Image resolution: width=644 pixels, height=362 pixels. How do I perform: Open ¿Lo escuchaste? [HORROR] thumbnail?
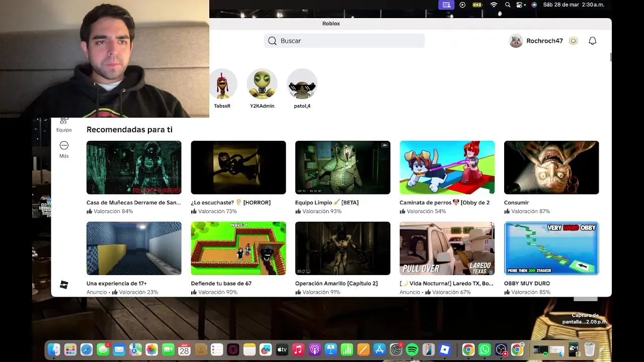coord(238,167)
